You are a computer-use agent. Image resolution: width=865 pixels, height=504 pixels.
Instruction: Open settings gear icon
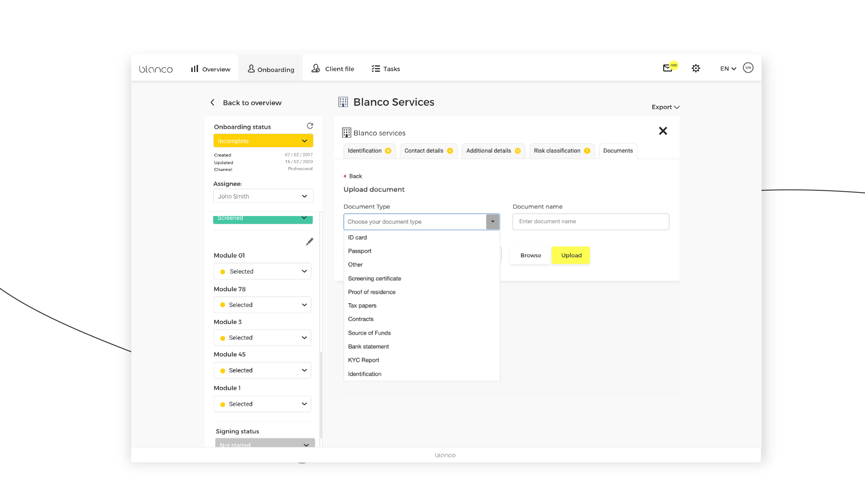coord(695,68)
